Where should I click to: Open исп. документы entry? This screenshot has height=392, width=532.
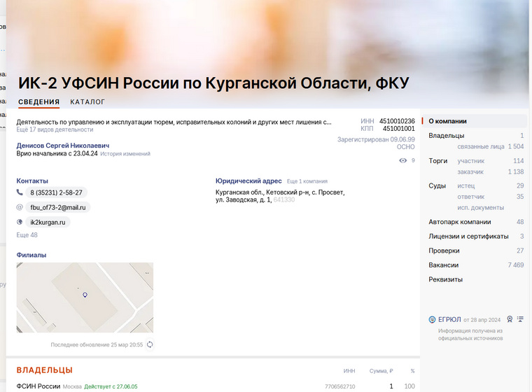(x=480, y=207)
